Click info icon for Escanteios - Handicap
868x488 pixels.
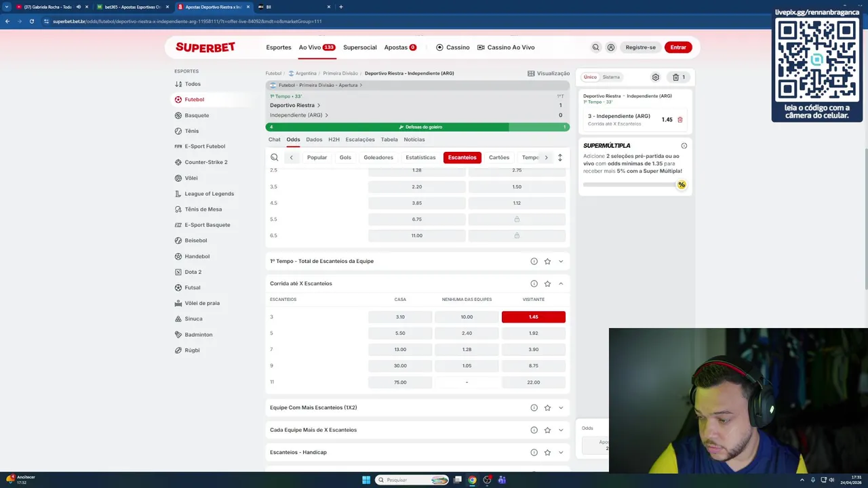(x=534, y=452)
